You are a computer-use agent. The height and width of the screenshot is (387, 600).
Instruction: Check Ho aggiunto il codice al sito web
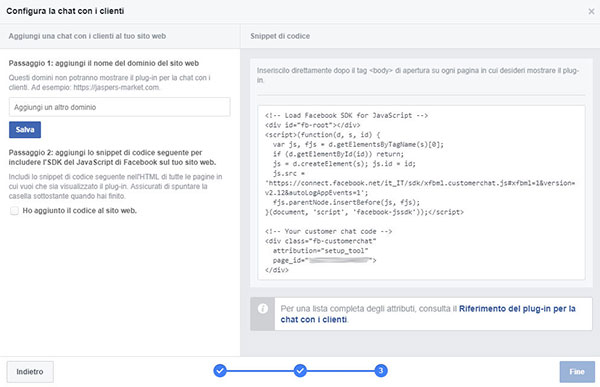pyautogui.click(x=15, y=211)
